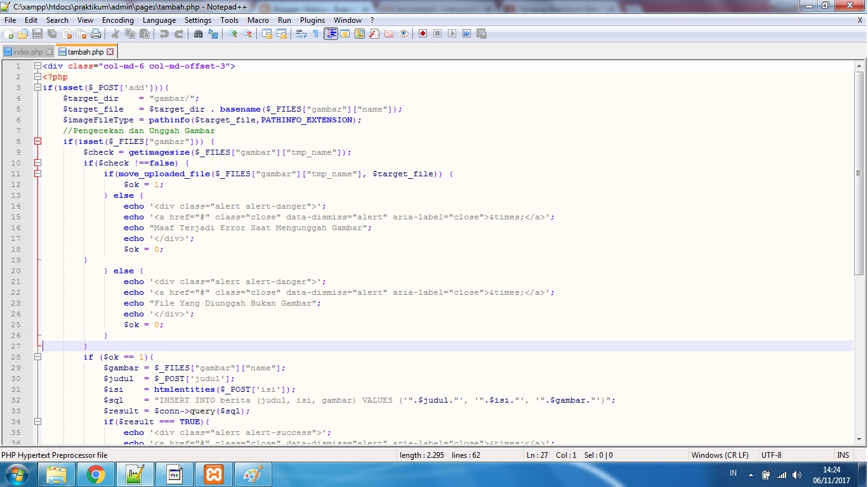Screen dimensions: 868x487
Task: Click the Document Map toolbar icon
Action: (359, 34)
